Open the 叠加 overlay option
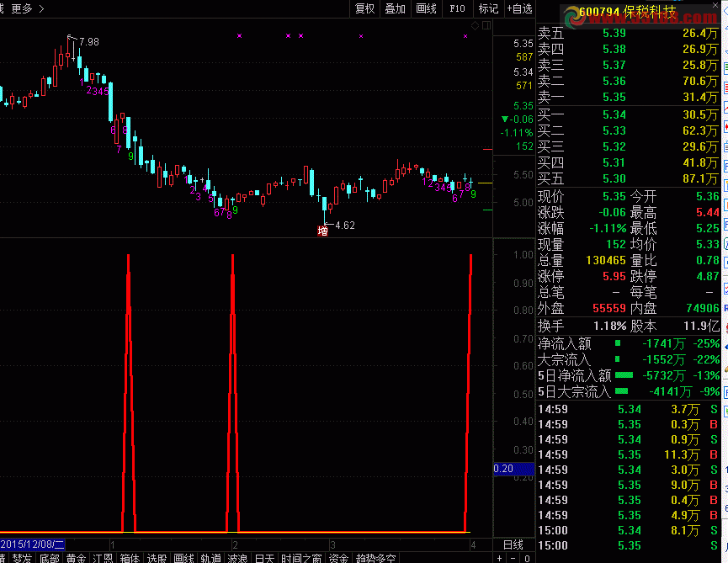Screen dimensions: 728x563 coord(395,8)
